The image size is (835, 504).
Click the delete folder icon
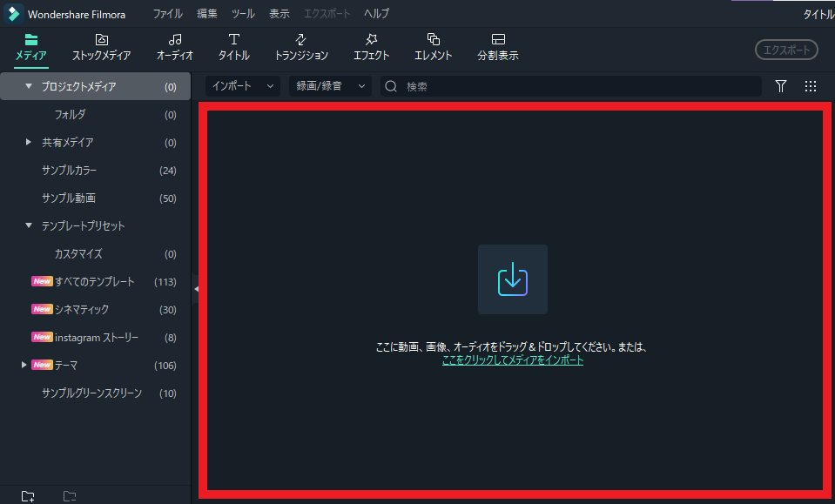[70, 496]
